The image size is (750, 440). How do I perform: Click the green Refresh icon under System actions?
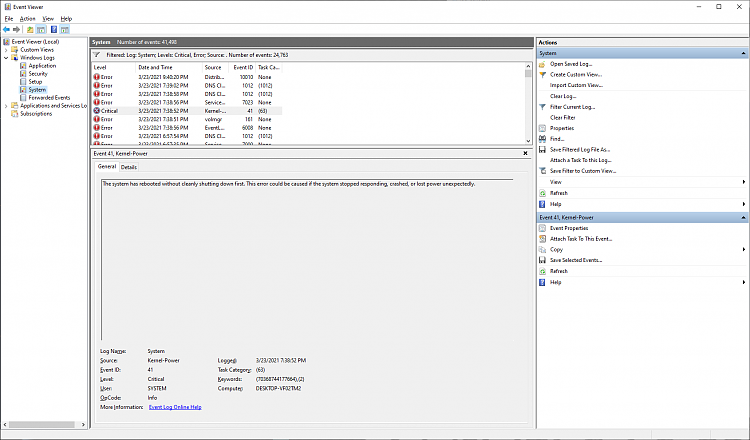pos(542,193)
